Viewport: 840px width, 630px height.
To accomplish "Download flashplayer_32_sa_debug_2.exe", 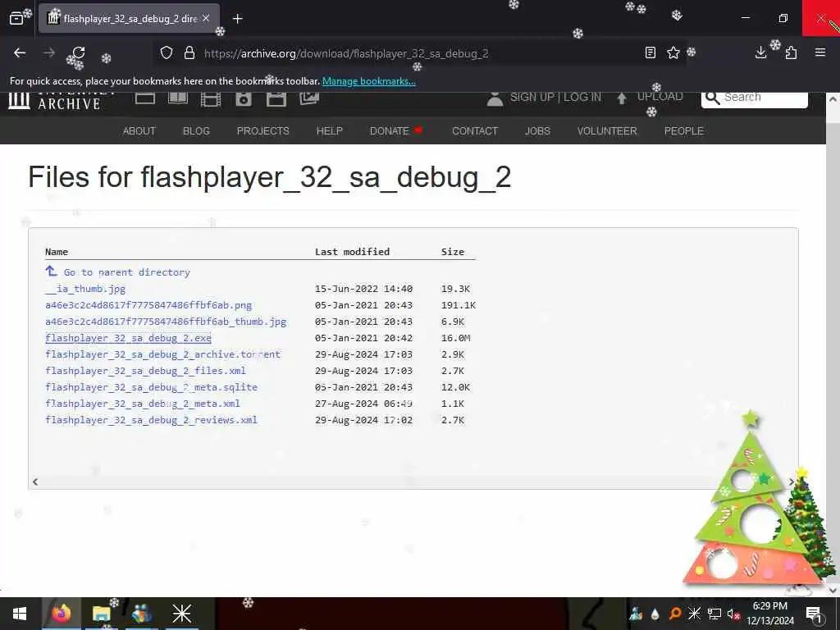I will click(x=128, y=338).
